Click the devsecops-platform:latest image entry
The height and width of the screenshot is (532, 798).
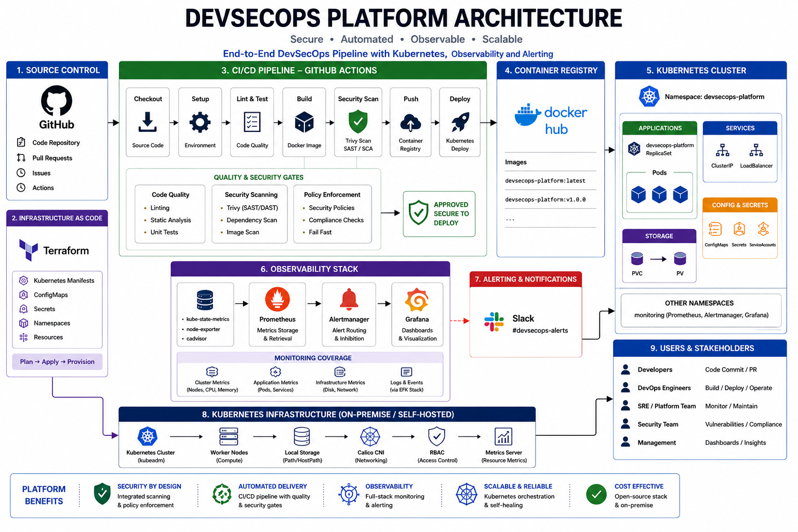[x=545, y=181]
